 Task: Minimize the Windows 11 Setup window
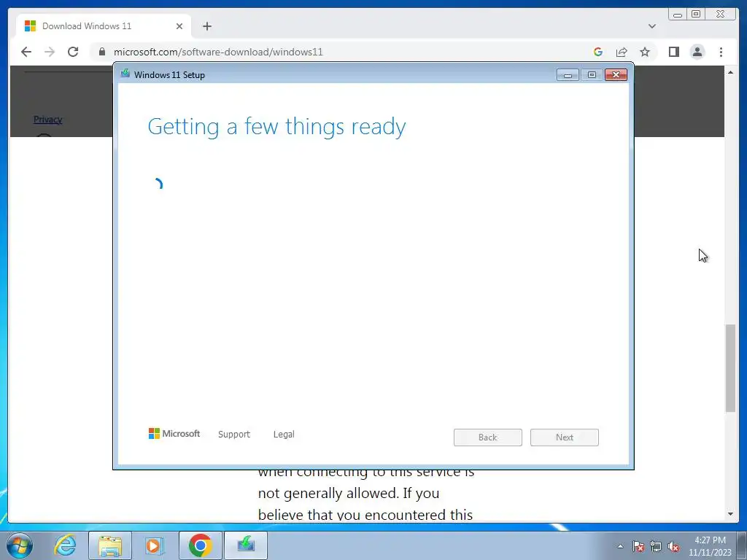[568, 75]
